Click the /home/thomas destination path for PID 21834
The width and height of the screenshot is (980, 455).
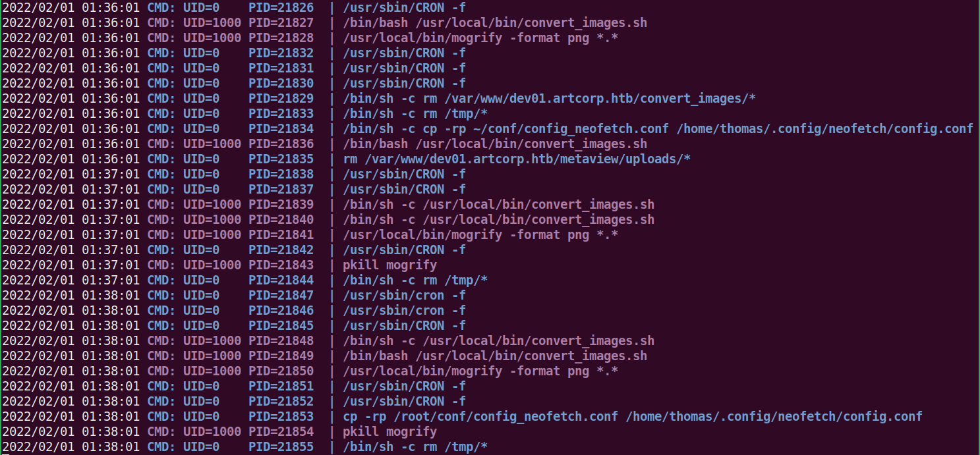click(x=824, y=128)
